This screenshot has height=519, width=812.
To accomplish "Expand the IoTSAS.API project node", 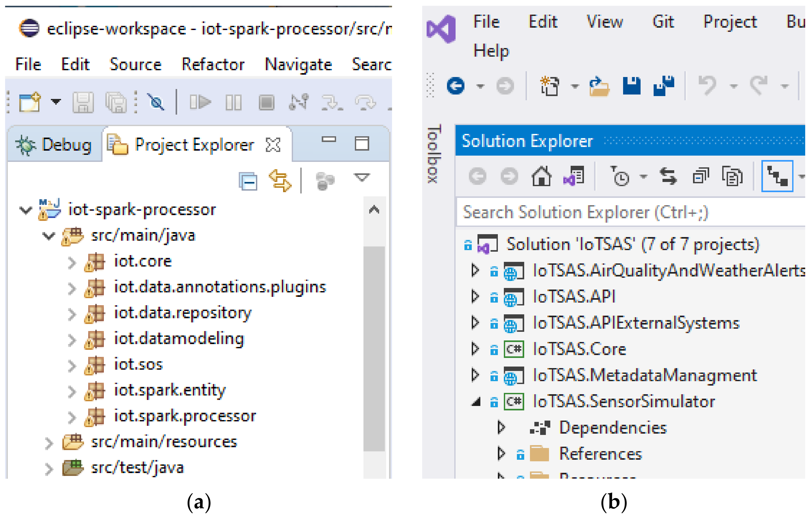I will tap(475, 297).
